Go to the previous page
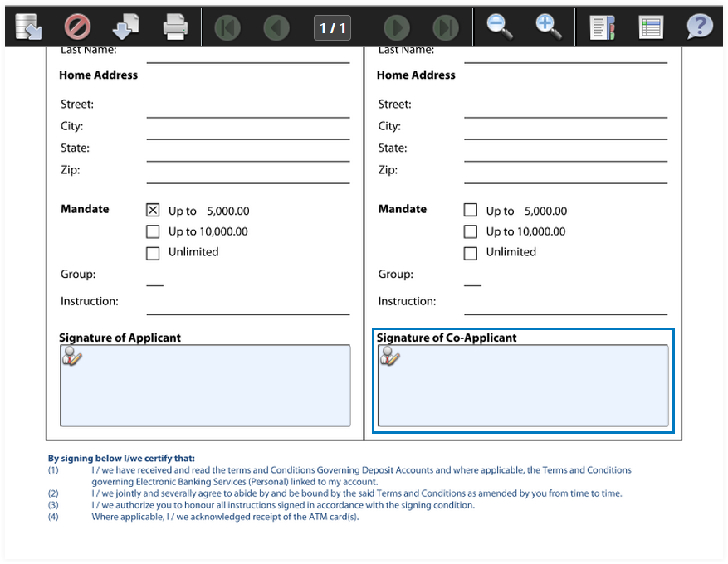728x564 pixels. coord(276,28)
